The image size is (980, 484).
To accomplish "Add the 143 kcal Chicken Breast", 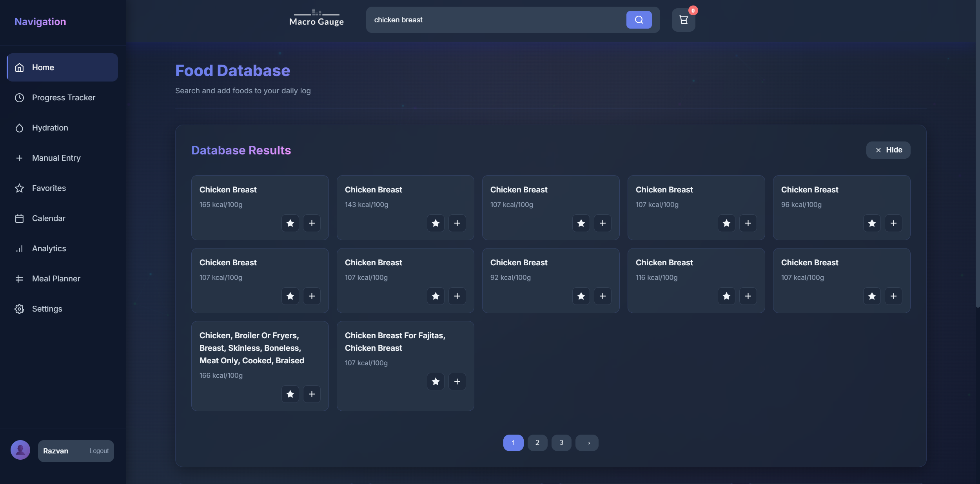I will 457,223.
